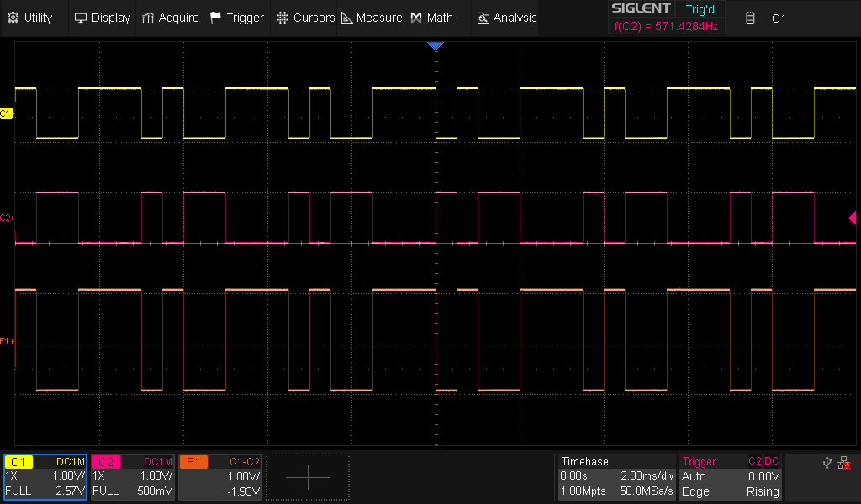Select the pink trigger level marker
The height and width of the screenshot is (504, 861).
tap(853, 218)
